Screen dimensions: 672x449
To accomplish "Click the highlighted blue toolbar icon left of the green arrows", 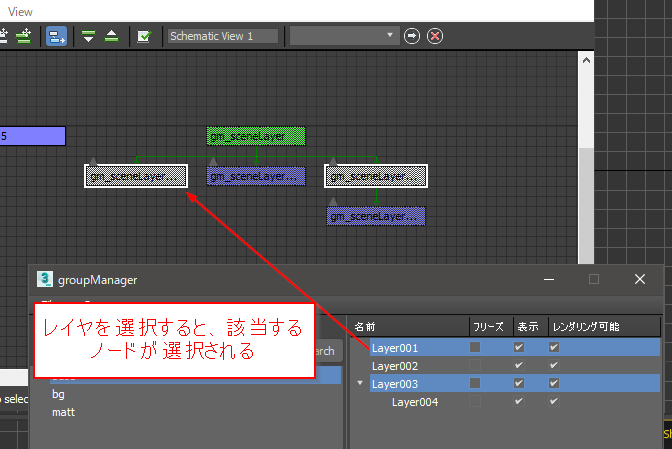I will click(x=56, y=36).
